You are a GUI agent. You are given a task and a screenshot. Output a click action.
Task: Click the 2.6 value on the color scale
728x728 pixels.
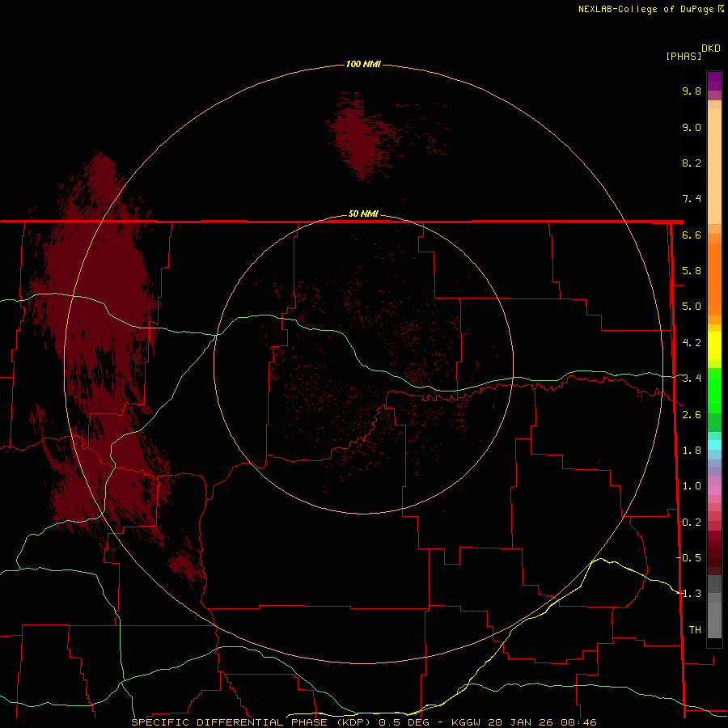(692, 415)
